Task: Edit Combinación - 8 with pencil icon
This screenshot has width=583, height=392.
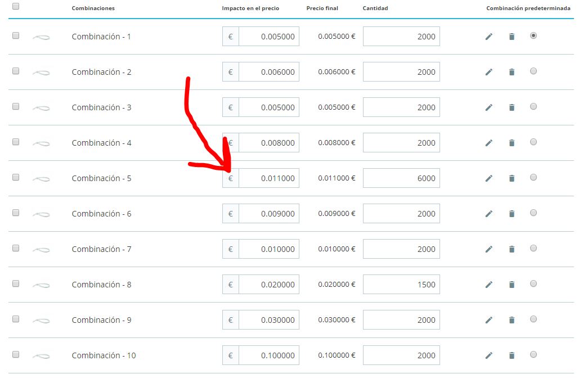Action: pos(489,285)
